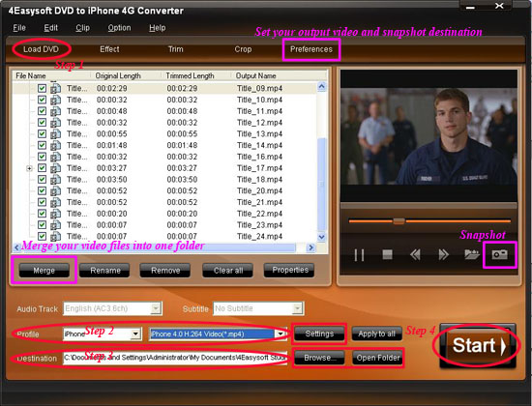Screen dimensions: 532x406
Task: Uncheck the Title_23.mp4 checkbox
Action: click(x=42, y=225)
